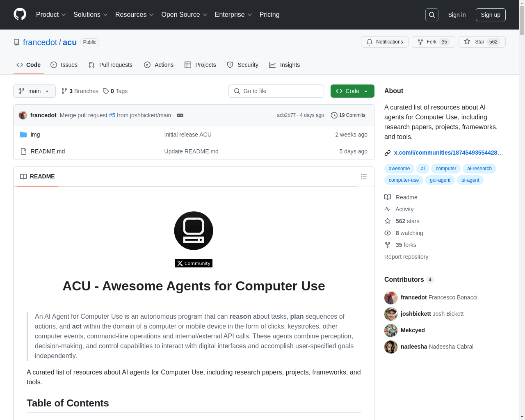Expand the Enterprise menu
This screenshot has height=420, width=525.
coord(234,15)
